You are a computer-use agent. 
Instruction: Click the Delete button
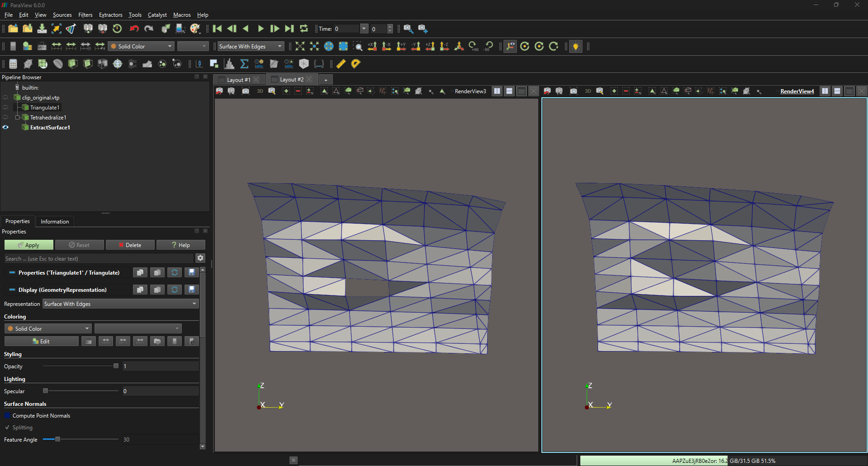[x=130, y=245]
